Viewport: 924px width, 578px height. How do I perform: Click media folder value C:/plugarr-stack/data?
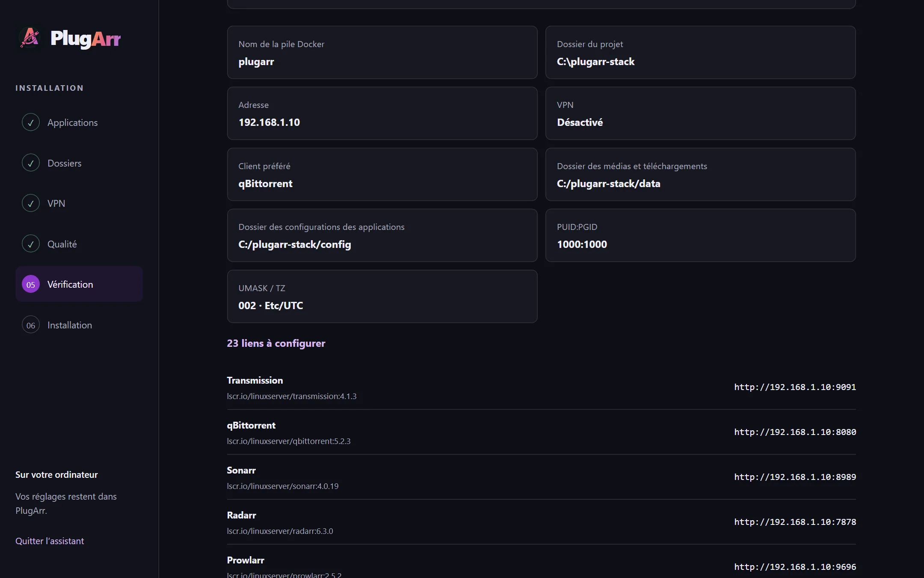point(608,184)
